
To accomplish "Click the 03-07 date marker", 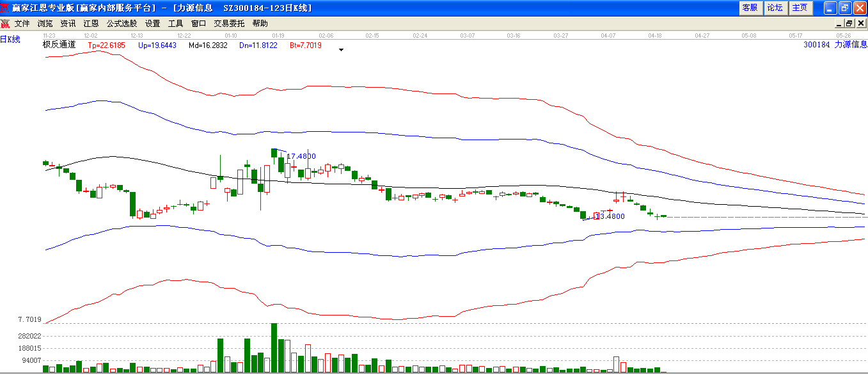I will [x=468, y=36].
